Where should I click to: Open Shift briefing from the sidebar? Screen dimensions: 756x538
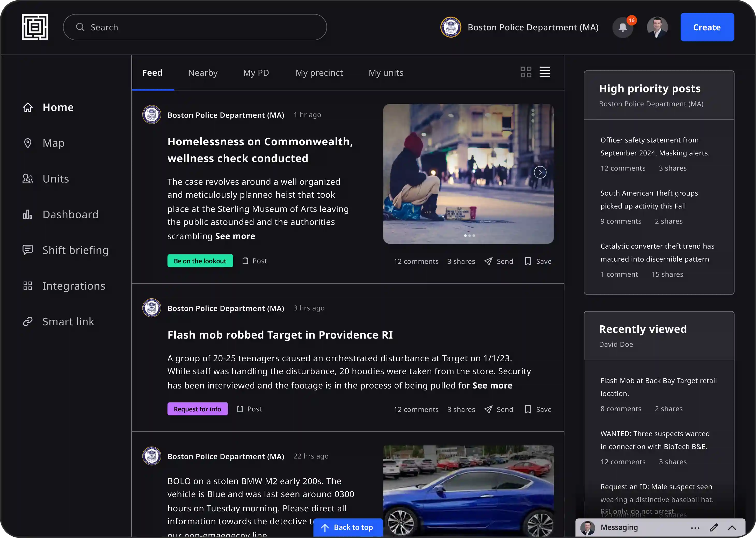(x=75, y=250)
